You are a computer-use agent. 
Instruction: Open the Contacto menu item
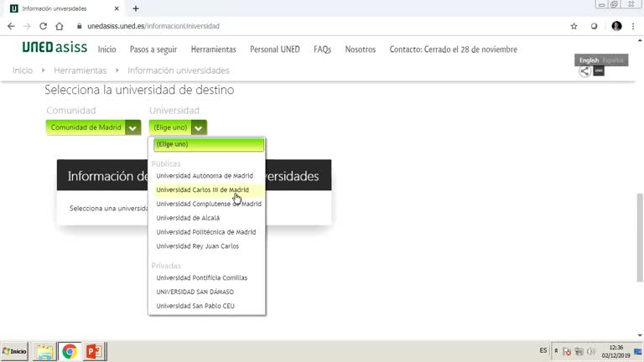pos(453,49)
